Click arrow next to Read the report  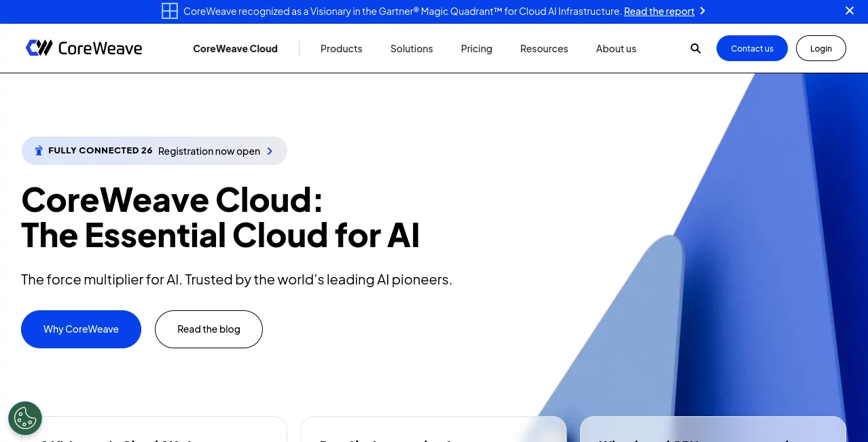tap(702, 11)
